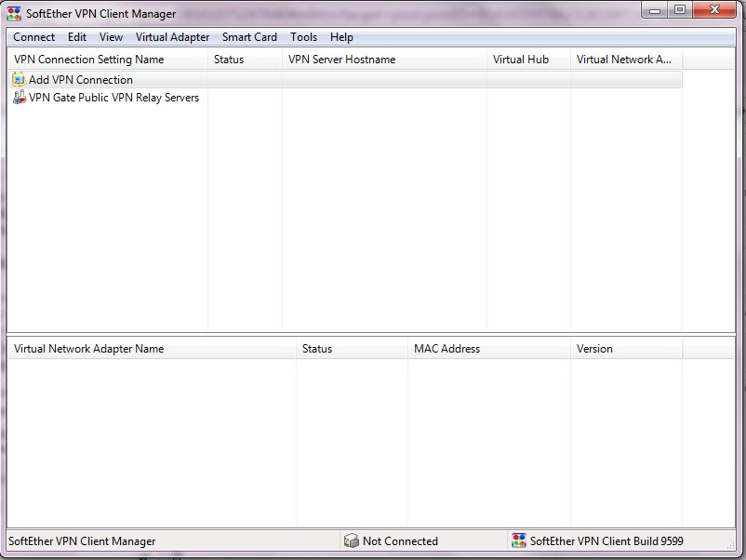The image size is (746, 560).
Task: Minimize the SoftEther VPN Client Manager window
Action: 655,9
